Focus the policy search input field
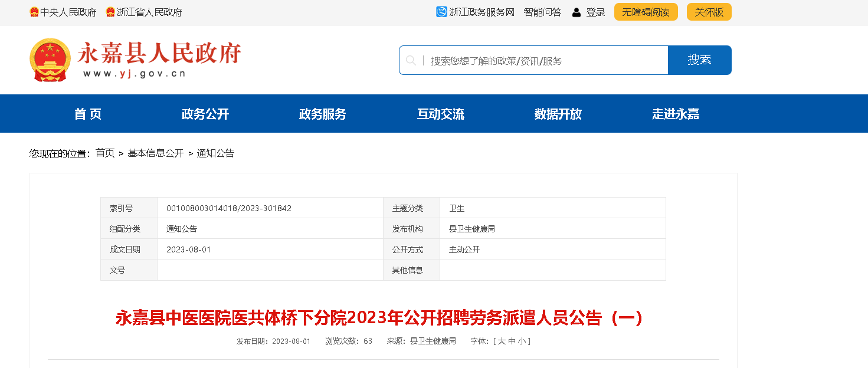This screenshot has width=868, height=368. [x=546, y=61]
